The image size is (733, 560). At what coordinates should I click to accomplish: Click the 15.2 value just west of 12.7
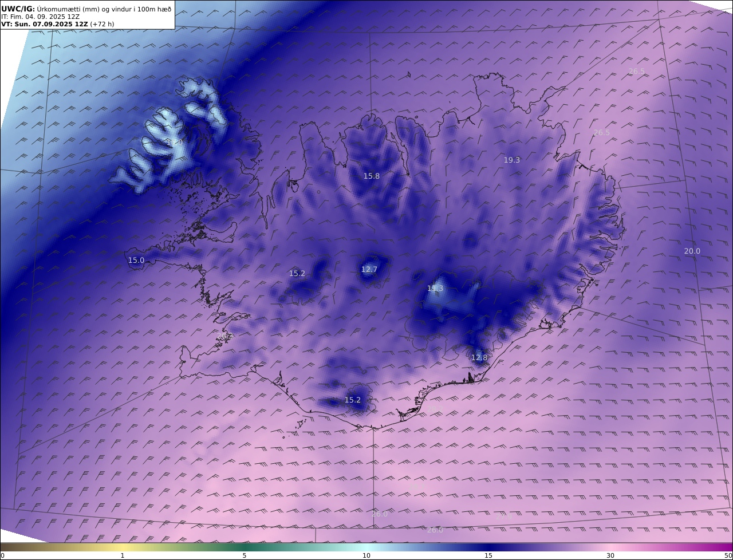point(297,274)
